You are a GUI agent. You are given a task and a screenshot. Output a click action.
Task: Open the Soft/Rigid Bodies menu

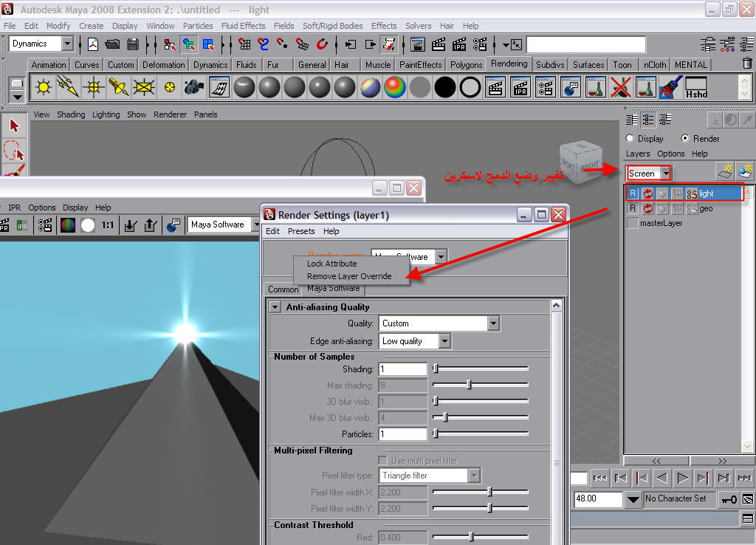(333, 26)
